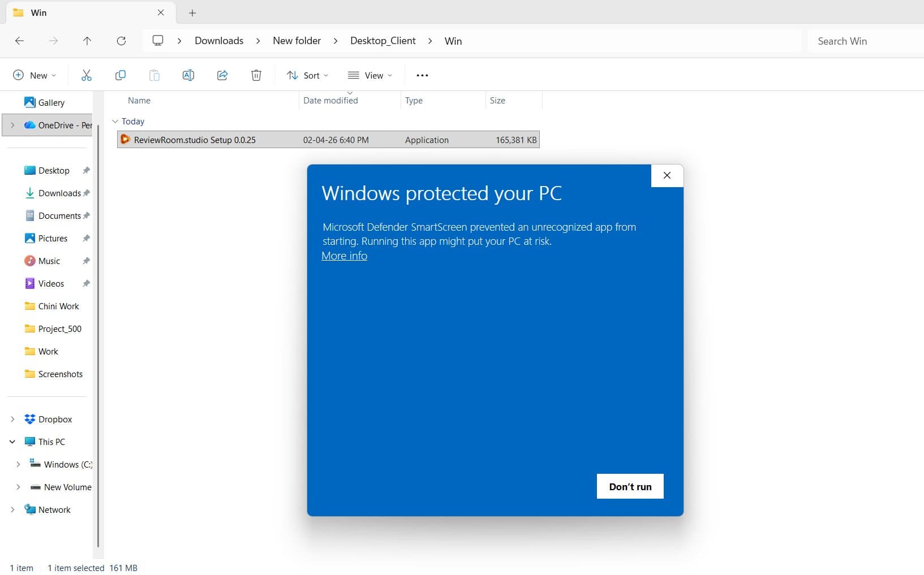
Task: Click the Search Win field
Action: click(866, 41)
